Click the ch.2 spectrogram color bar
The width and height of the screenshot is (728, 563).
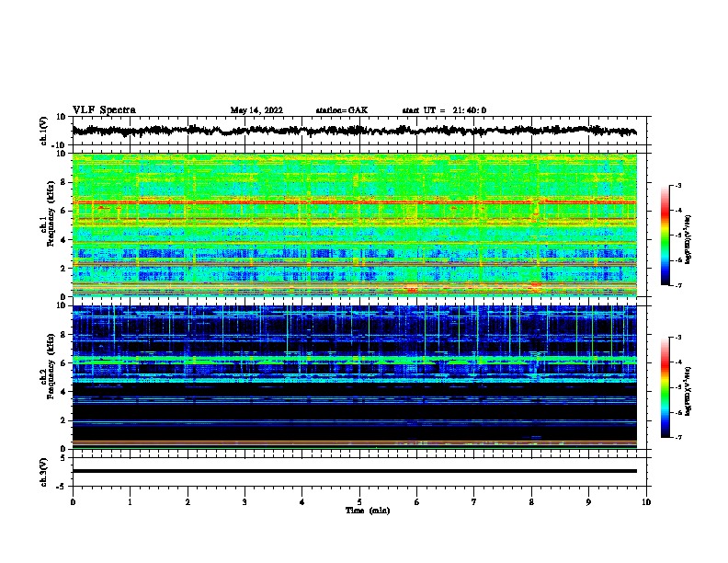click(665, 387)
